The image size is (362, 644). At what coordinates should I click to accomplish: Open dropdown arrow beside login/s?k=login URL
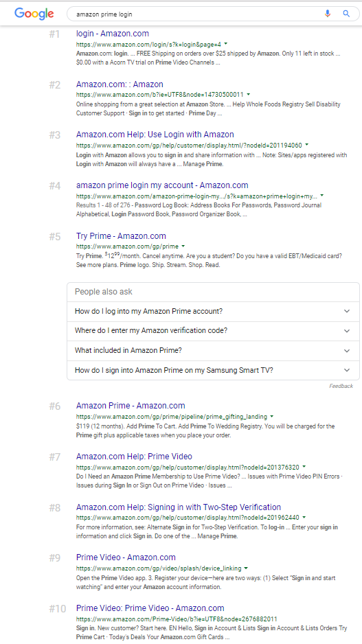226,43
